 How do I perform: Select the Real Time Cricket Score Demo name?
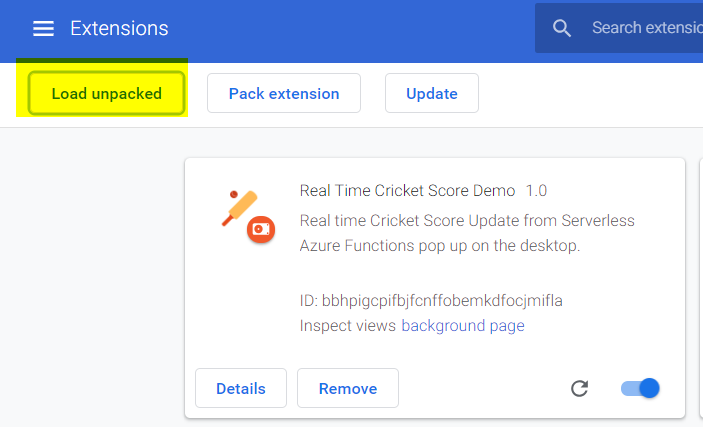point(407,190)
